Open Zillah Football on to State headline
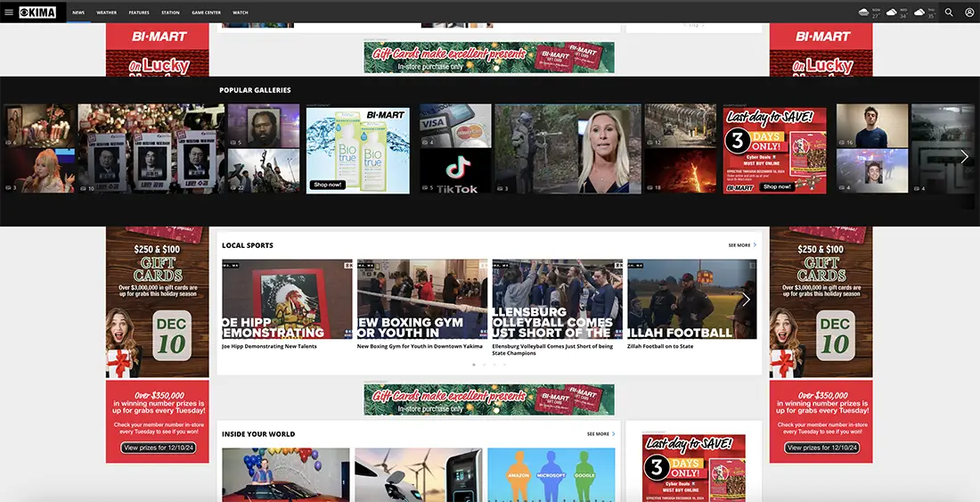 click(x=660, y=346)
